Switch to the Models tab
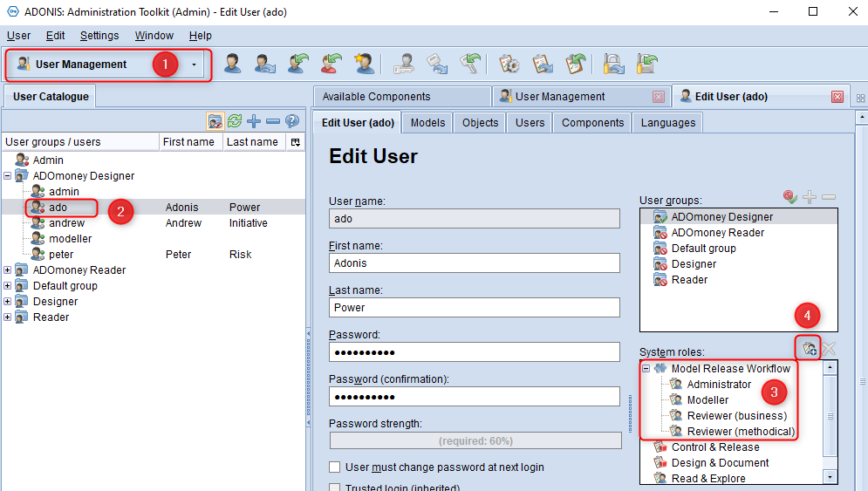868x491 pixels. point(428,123)
